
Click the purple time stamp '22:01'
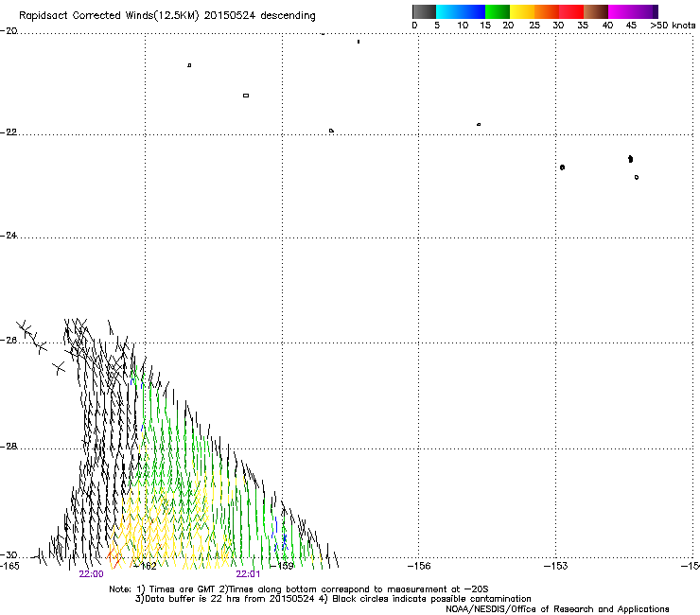click(248, 574)
